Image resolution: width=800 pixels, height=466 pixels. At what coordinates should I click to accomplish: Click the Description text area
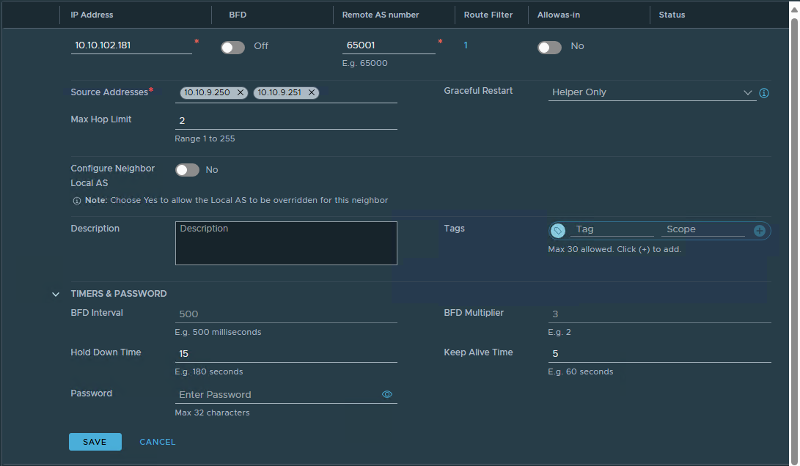click(x=285, y=243)
